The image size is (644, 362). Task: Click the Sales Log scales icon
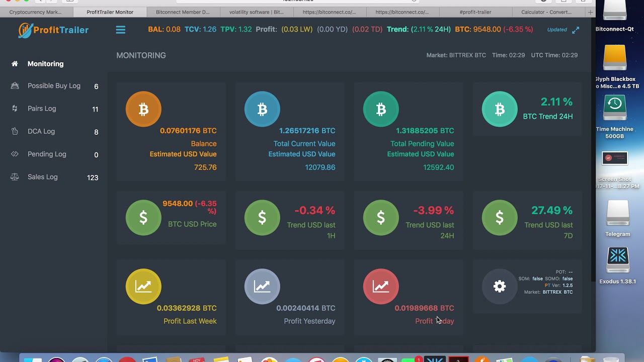point(15,177)
